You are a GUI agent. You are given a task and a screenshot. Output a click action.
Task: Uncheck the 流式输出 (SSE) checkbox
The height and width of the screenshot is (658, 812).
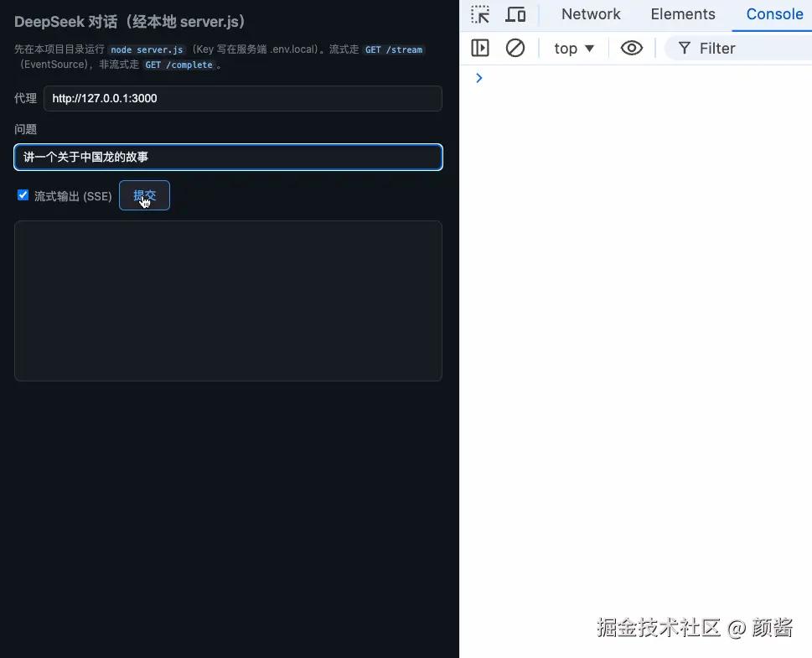pos(23,194)
